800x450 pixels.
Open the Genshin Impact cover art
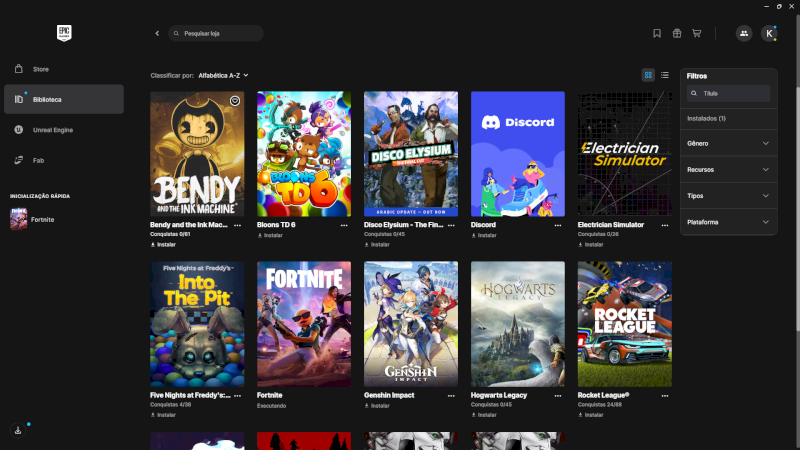pyautogui.click(x=411, y=324)
